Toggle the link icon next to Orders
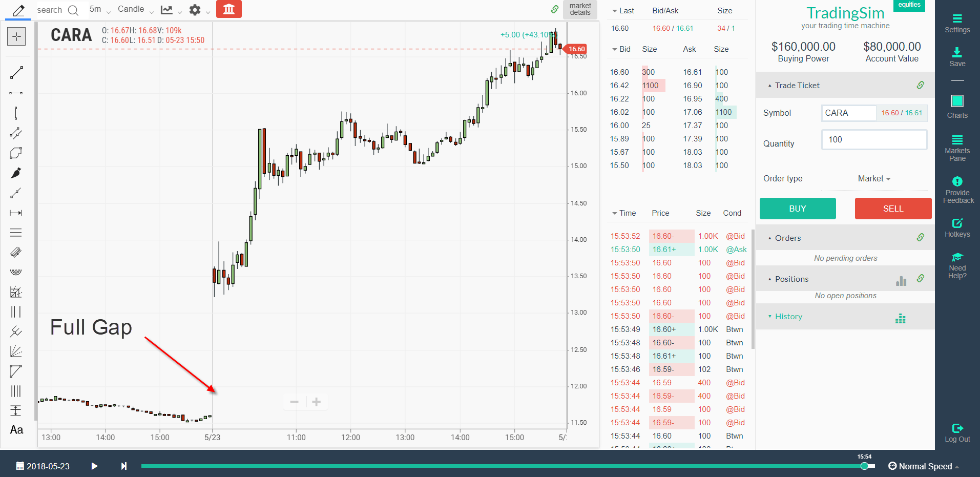The width and height of the screenshot is (980, 477). pos(921,237)
